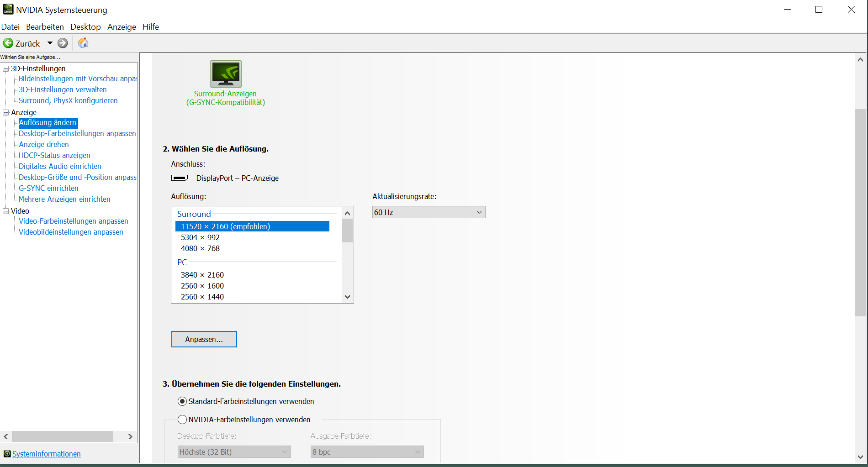Click the DisplayPort connector icon

click(x=180, y=178)
